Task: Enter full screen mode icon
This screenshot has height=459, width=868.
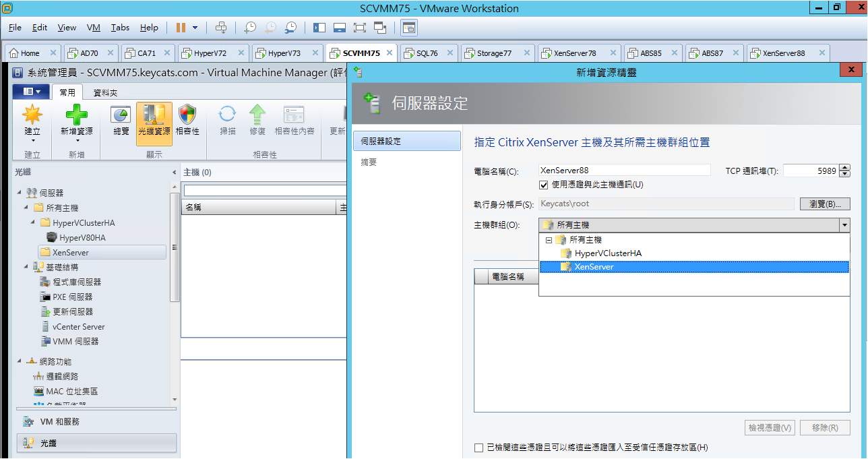Action: (x=360, y=28)
